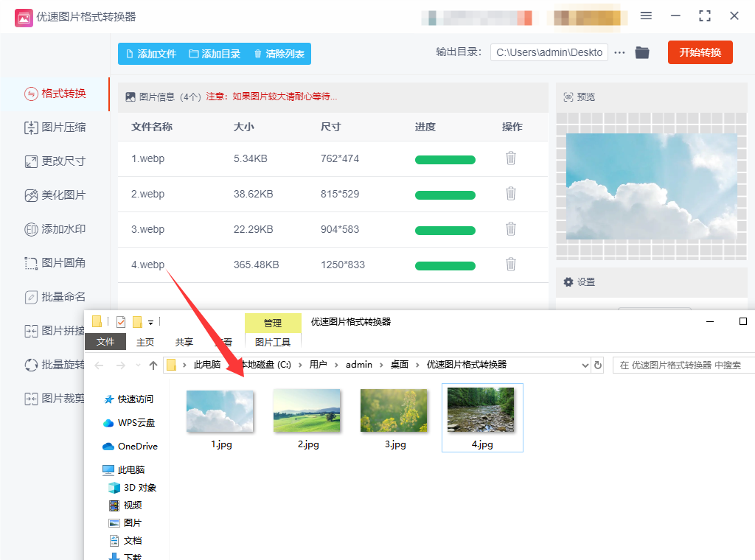Viewport: 755px width, 560px height.
Task: Select the 4.jpg thumbnail
Action: pyautogui.click(x=482, y=418)
